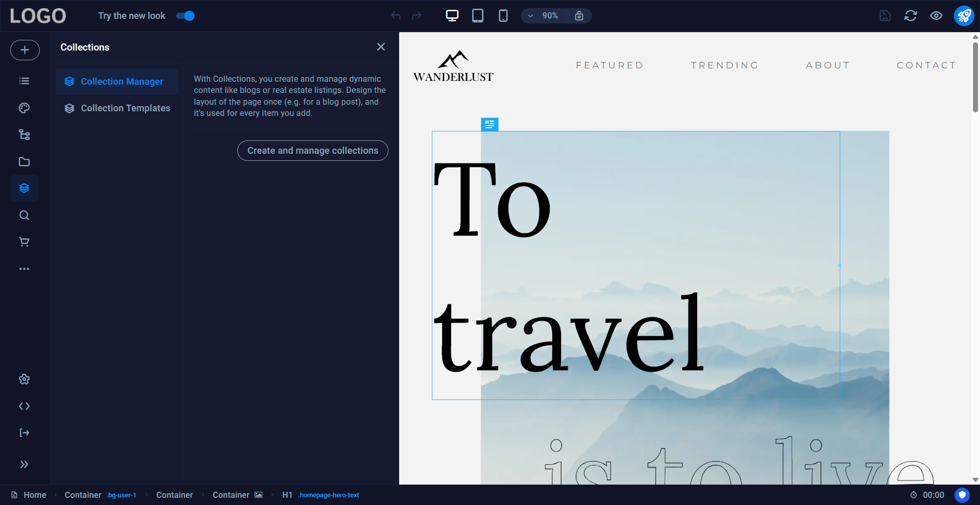Toggle the zoom lock icon
Screen dimensions: 980x505
point(579,16)
